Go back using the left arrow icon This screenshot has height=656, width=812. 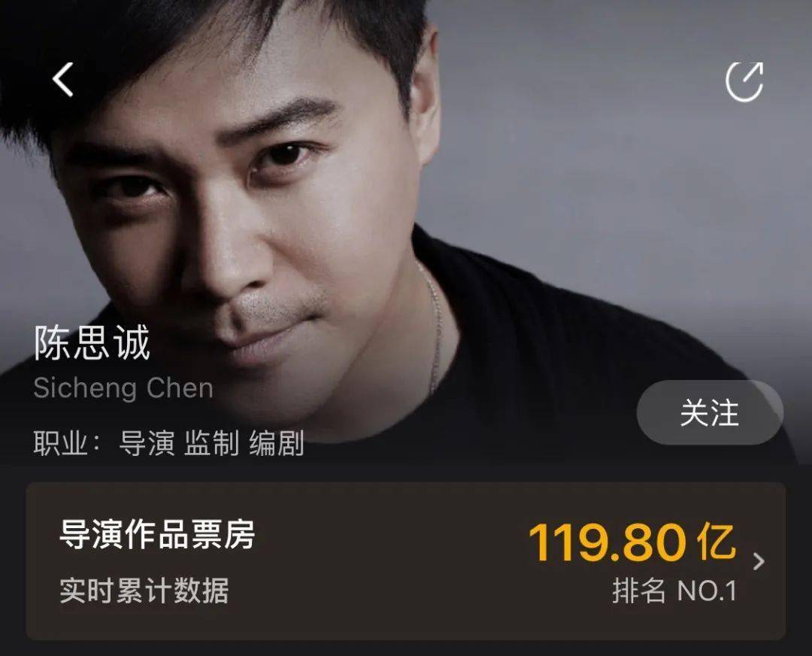[62, 79]
